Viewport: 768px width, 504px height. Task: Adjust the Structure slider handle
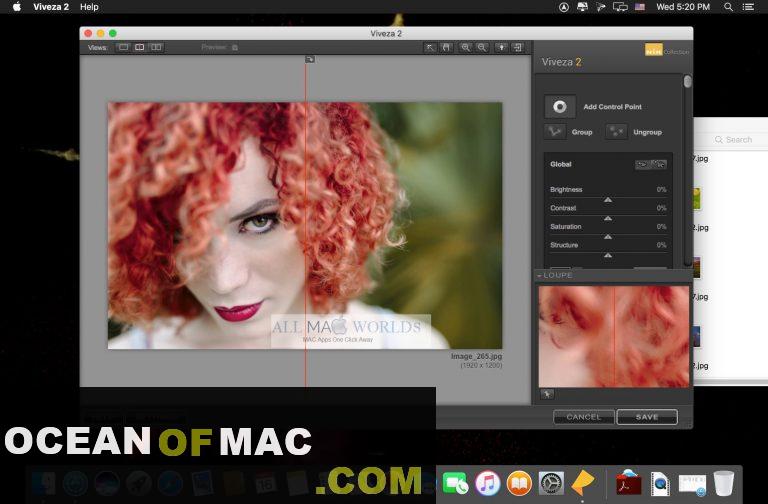608,255
